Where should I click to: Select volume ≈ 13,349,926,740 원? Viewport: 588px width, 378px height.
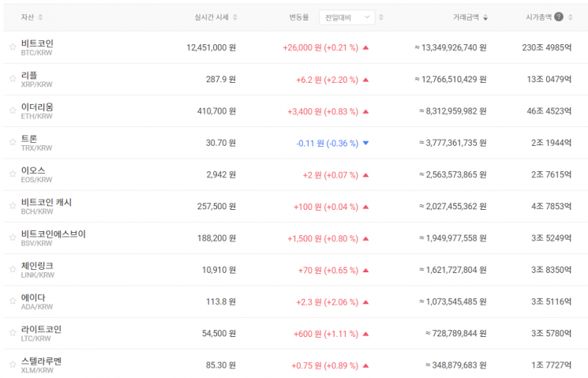pos(451,47)
